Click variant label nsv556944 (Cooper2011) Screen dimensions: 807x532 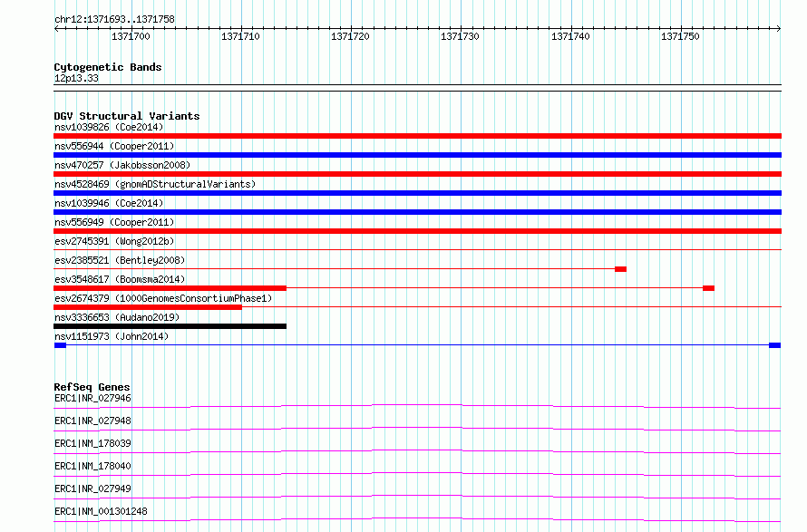pyautogui.click(x=114, y=146)
